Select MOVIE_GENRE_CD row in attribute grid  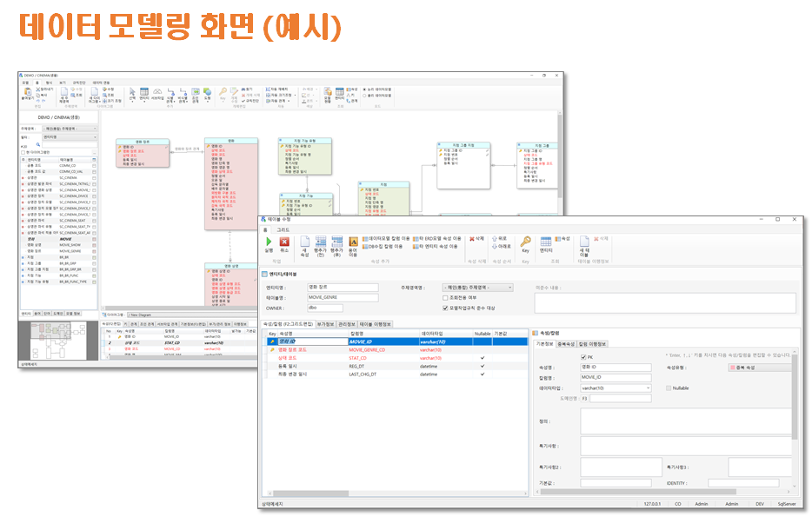point(397,350)
